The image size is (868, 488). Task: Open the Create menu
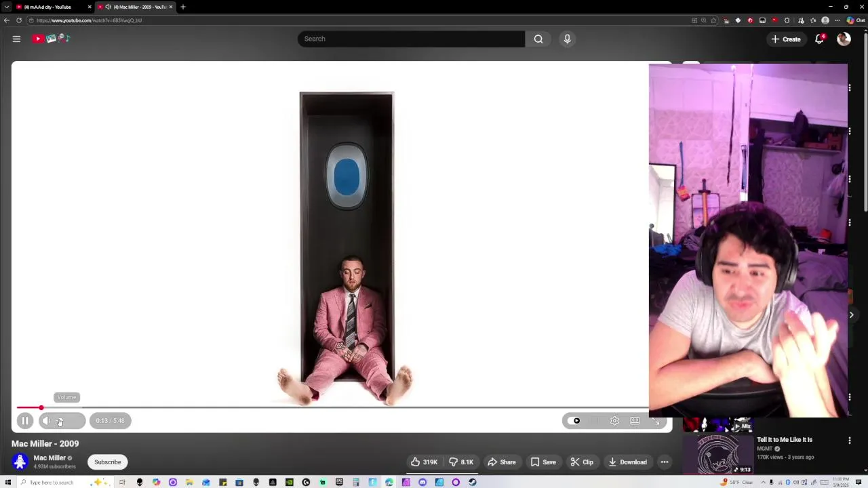786,39
